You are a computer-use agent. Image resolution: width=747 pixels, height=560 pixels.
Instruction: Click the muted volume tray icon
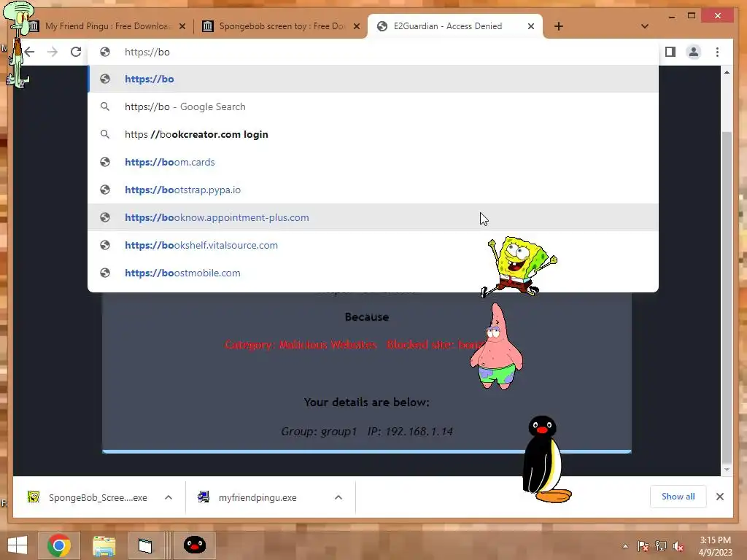coord(678,546)
